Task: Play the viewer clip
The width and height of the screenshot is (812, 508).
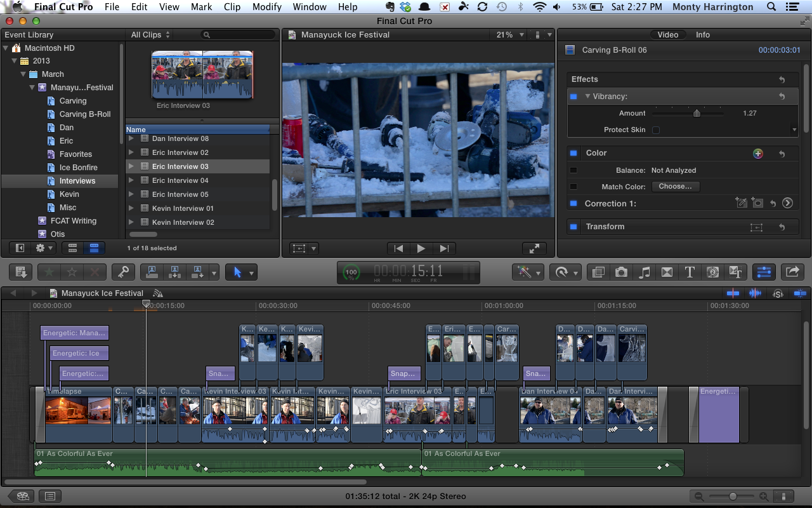Action: [421, 249]
